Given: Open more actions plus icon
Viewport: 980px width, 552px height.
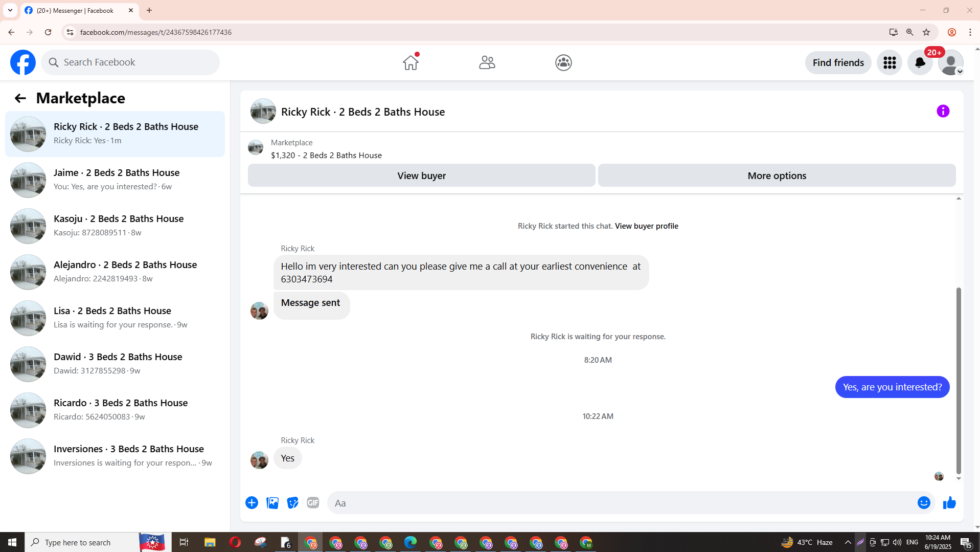Looking at the screenshot, I should point(252,503).
